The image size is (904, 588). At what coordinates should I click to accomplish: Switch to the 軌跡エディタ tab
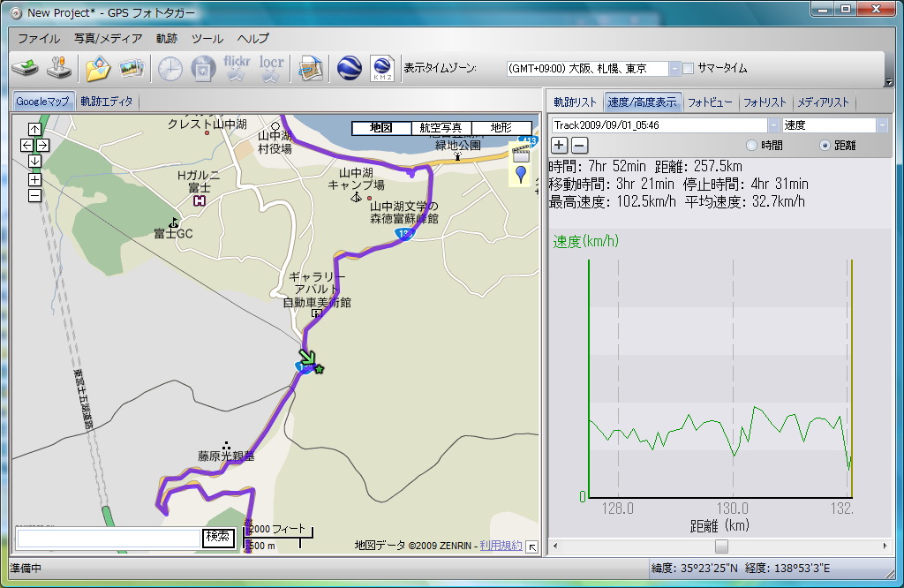pyautogui.click(x=106, y=102)
